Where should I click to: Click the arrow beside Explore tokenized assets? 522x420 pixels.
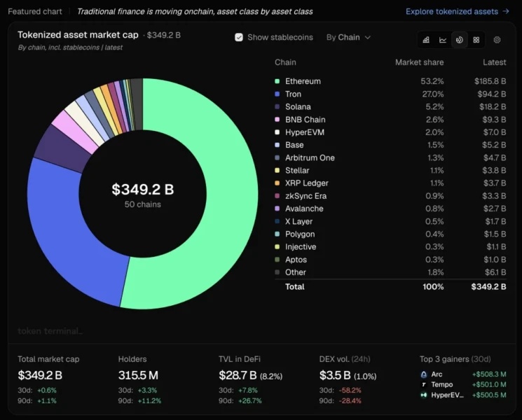click(506, 11)
